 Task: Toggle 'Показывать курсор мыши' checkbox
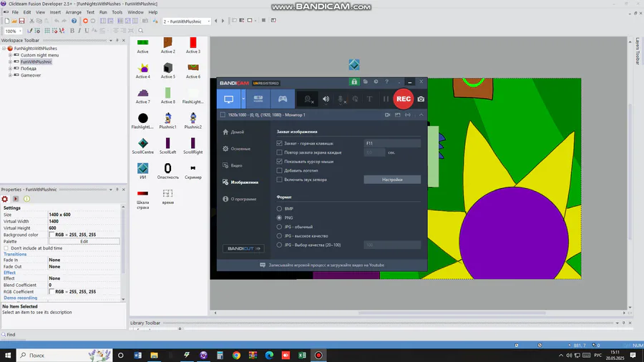[x=279, y=161]
